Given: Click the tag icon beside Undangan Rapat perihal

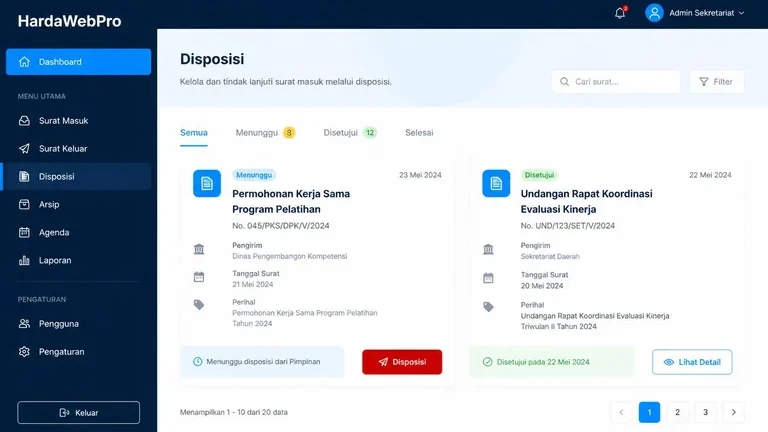Looking at the screenshot, I should coord(488,307).
